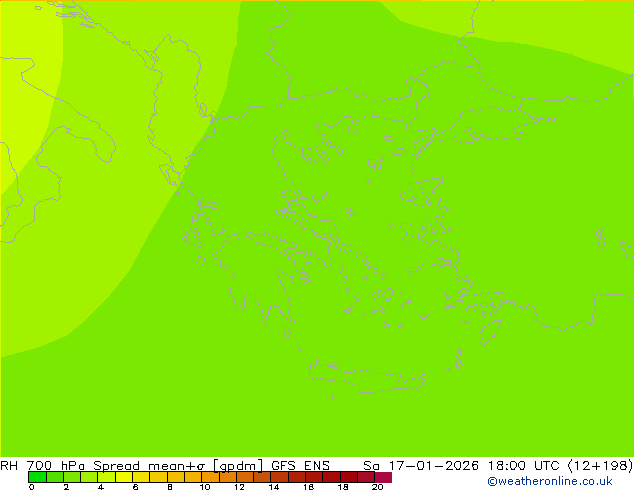Viewport: 634px width, 490px height.
Task: Click the legend swatch between 2 and 3
Action: coord(72,477)
